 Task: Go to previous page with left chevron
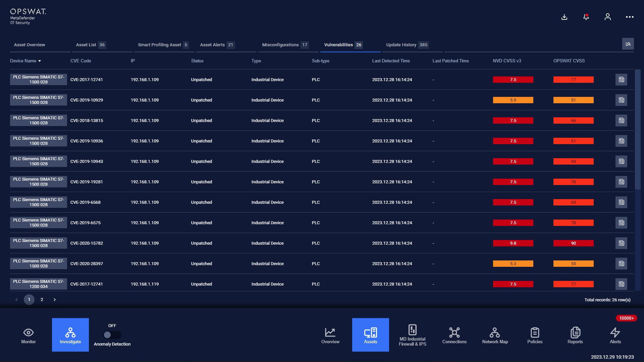(x=16, y=300)
